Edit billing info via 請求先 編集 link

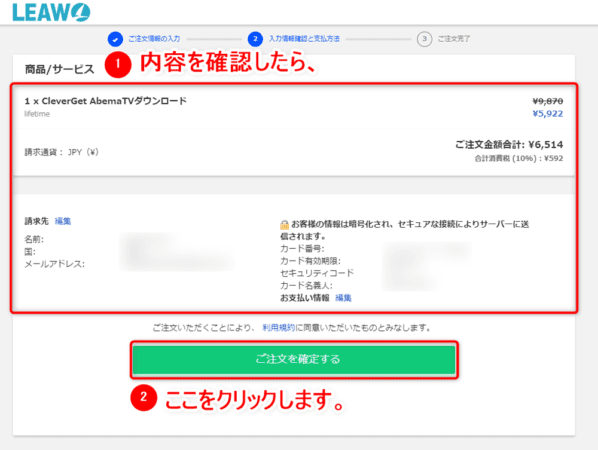click(63, 221)
